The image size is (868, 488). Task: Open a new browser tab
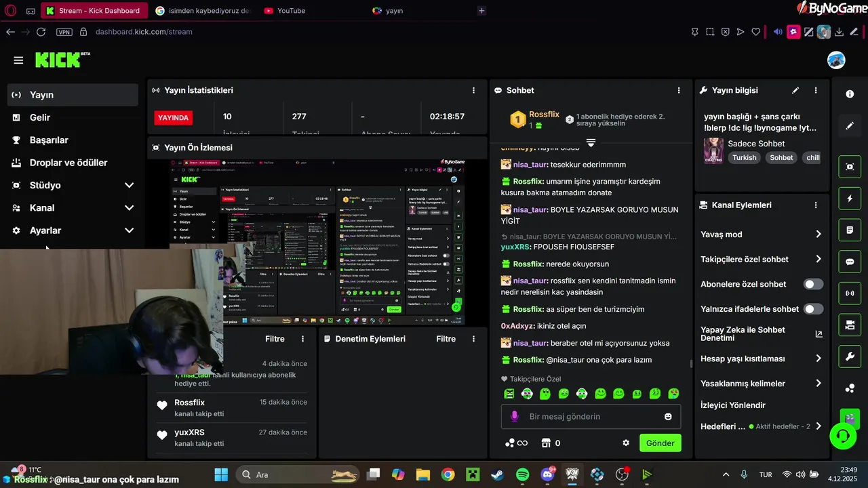(x=481, y=10)
